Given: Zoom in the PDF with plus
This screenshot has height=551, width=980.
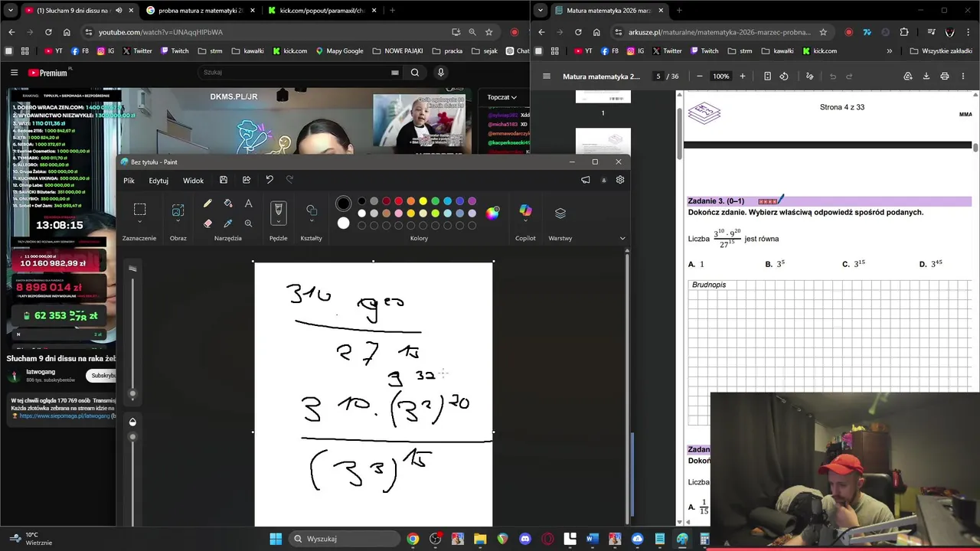Looking at the screenshot, I should point(742,77).
